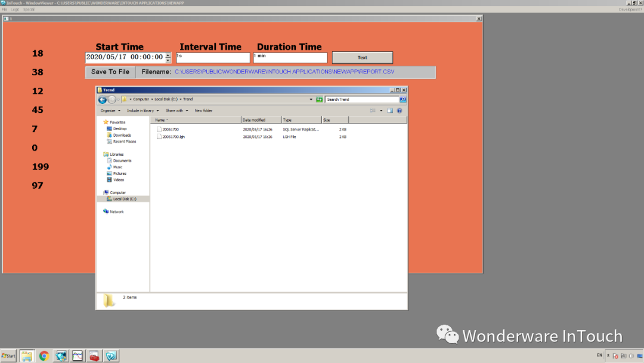This screenshot has width=644, height=363.
Task: Change the view using the views icon
Action: point(373,110)
